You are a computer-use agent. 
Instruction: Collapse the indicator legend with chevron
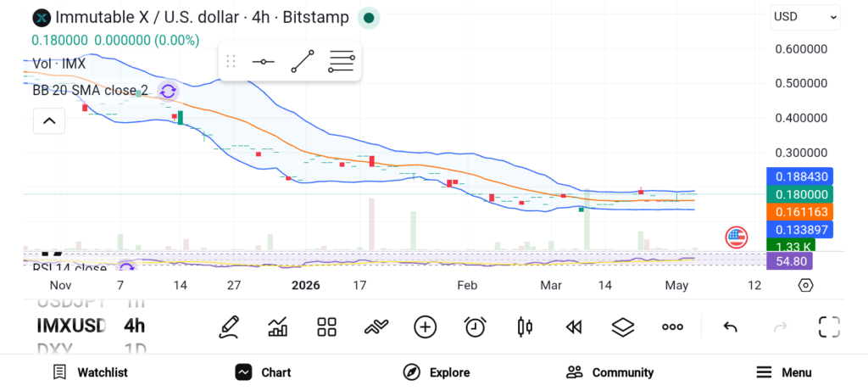coord(49,120)
